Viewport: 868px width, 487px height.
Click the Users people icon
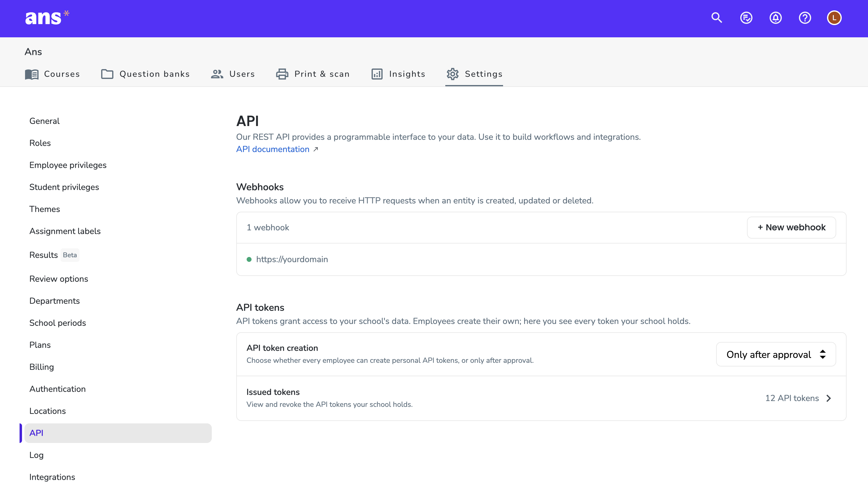pyautogui.click(x=217, y=74)
